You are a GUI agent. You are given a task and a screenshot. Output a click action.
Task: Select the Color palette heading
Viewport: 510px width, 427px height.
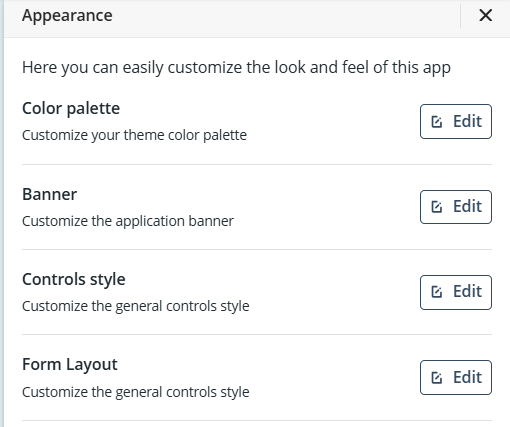71,109
